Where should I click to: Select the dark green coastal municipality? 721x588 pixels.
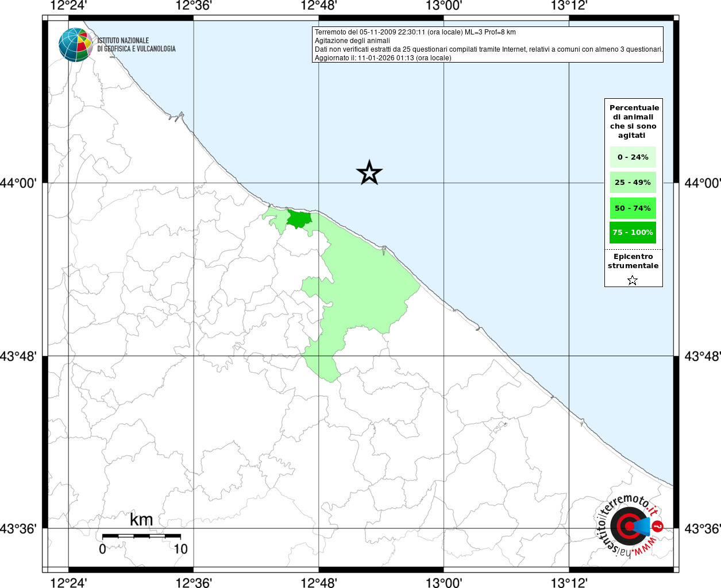(x=299, y=219)
